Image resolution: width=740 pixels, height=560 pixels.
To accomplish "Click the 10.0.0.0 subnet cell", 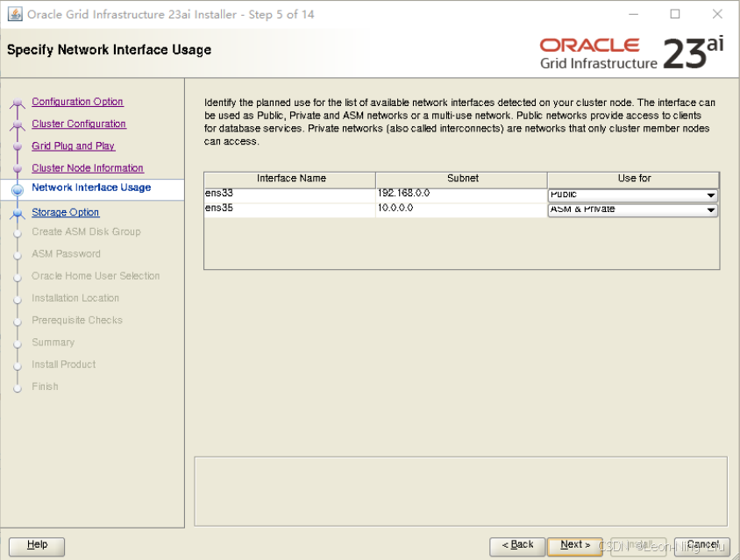I will pos(461,210).
